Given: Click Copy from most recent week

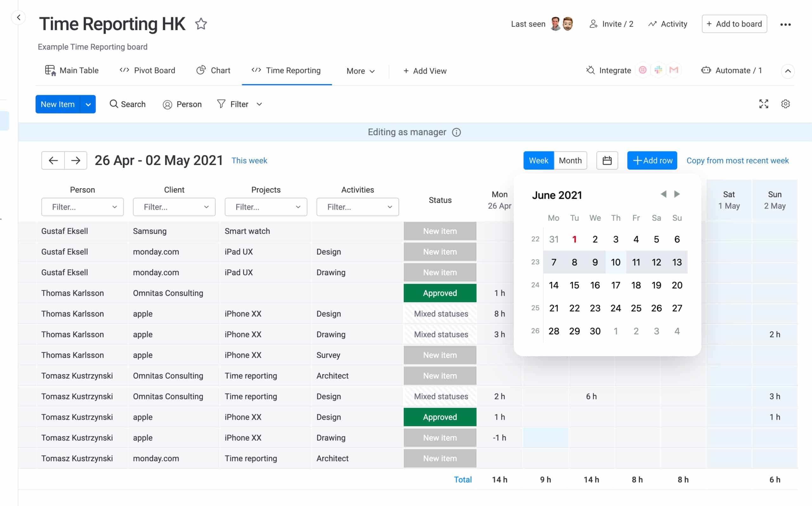Looking at the screenshot, I should [737, 161].
